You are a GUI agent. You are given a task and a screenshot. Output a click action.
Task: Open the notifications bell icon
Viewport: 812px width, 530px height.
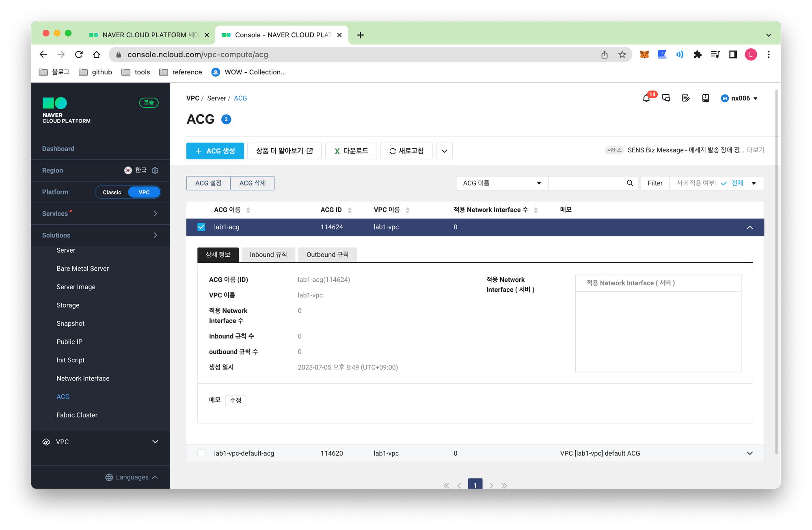pos(646,98)
